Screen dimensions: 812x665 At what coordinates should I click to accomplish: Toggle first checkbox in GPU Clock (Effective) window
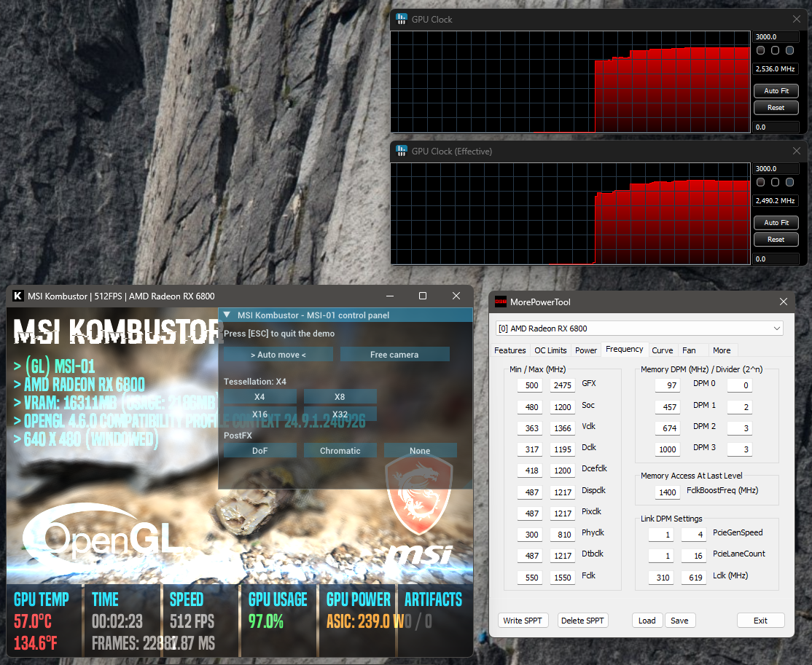click(x=761, y=182)
